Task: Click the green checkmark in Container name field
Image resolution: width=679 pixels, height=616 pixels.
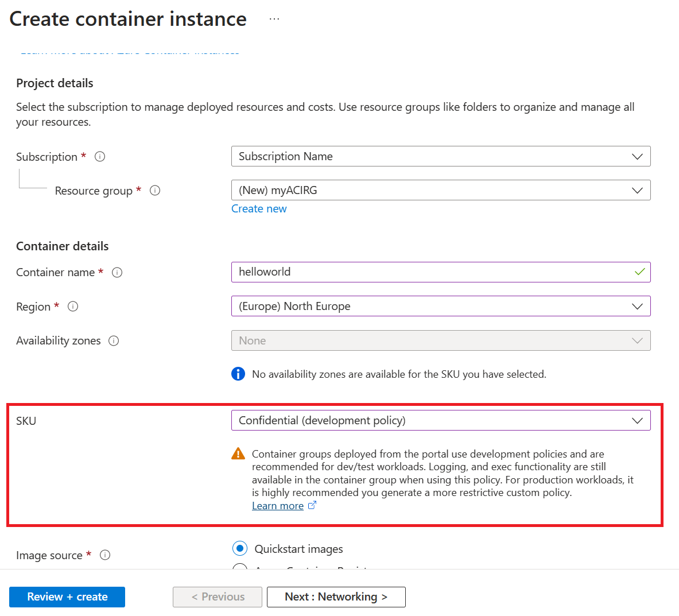Action: click(x=639, y=272)
